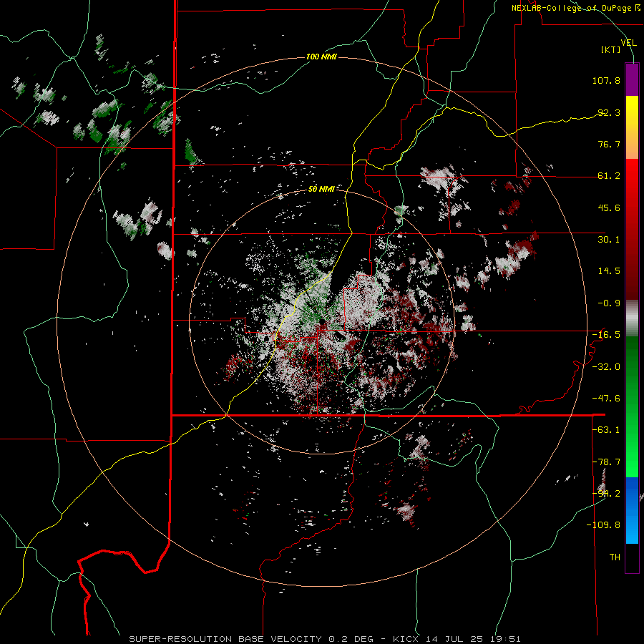
Task: Click the 92.3 legend value
Action: [x=609, y=112]
